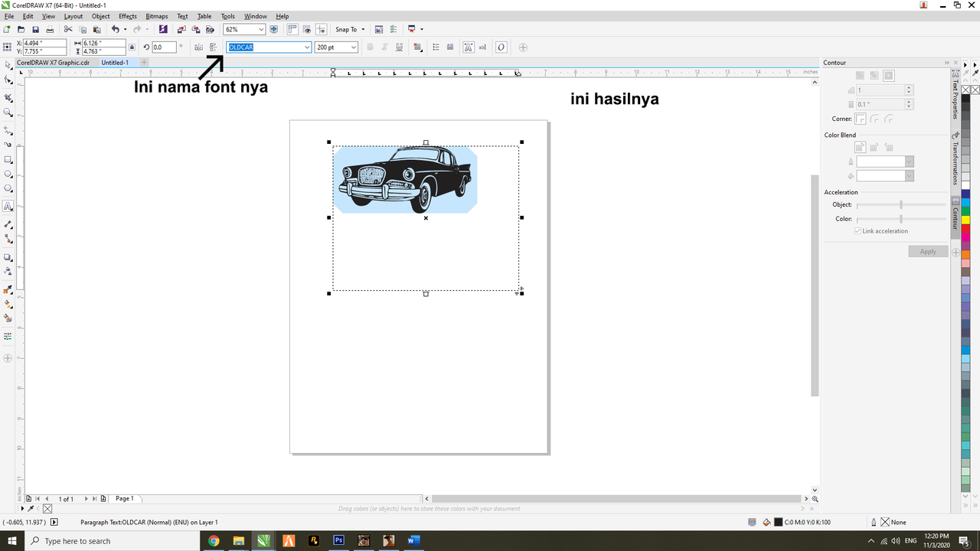
Task: Import a file using toolbar icon
Action: pos(182,29)
